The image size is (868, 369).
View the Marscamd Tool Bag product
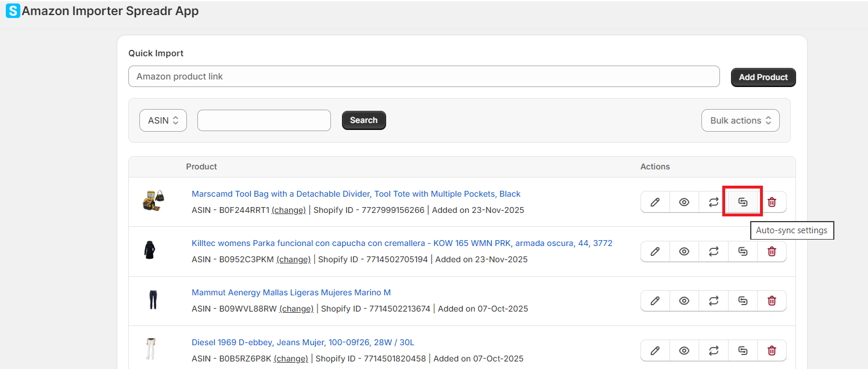click(x=685, y=202)
